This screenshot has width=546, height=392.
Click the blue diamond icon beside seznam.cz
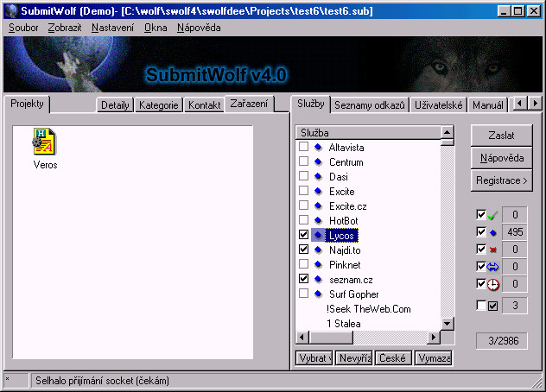coord(318,279)
